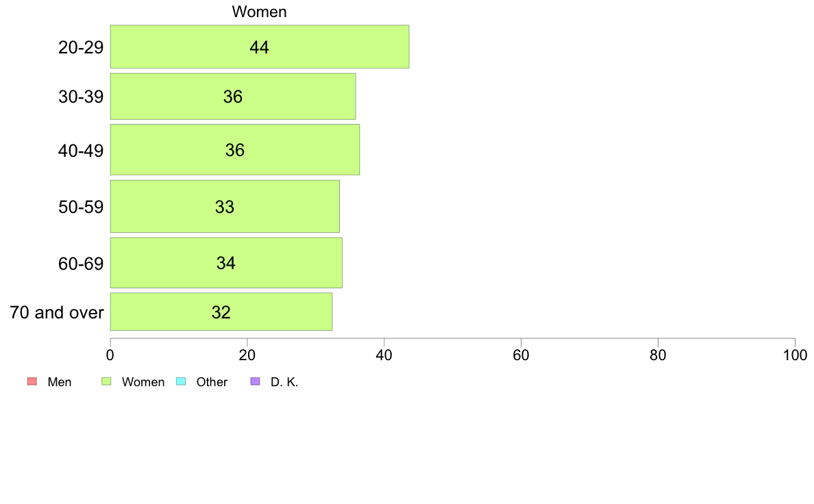Click the Women chart title
Viewport: 814px width, 504px height.
(x=259, y=12)
